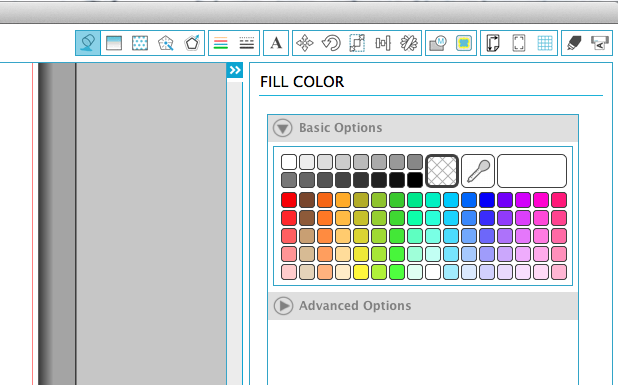Open the Replicate window icon
618x385 pixels.
(x=409, y=43)
